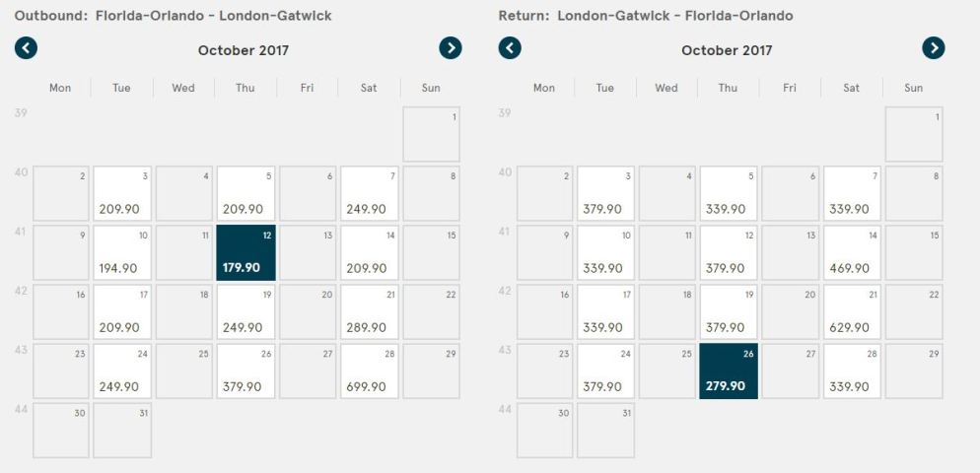Viewport: 980px width, 473px height.
Task: Choose return October 12 fare 379.90
Action: tap(728, 252)
